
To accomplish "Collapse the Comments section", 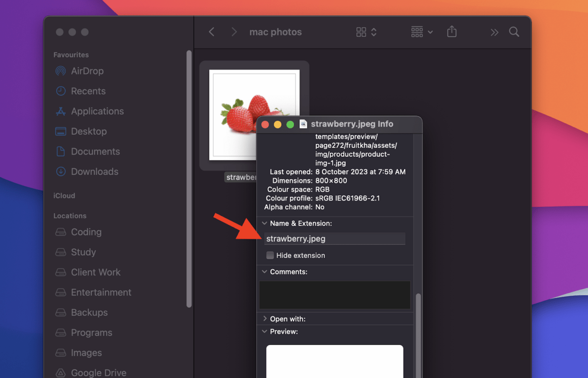I will pyautogui.click(x=265, y=272).
